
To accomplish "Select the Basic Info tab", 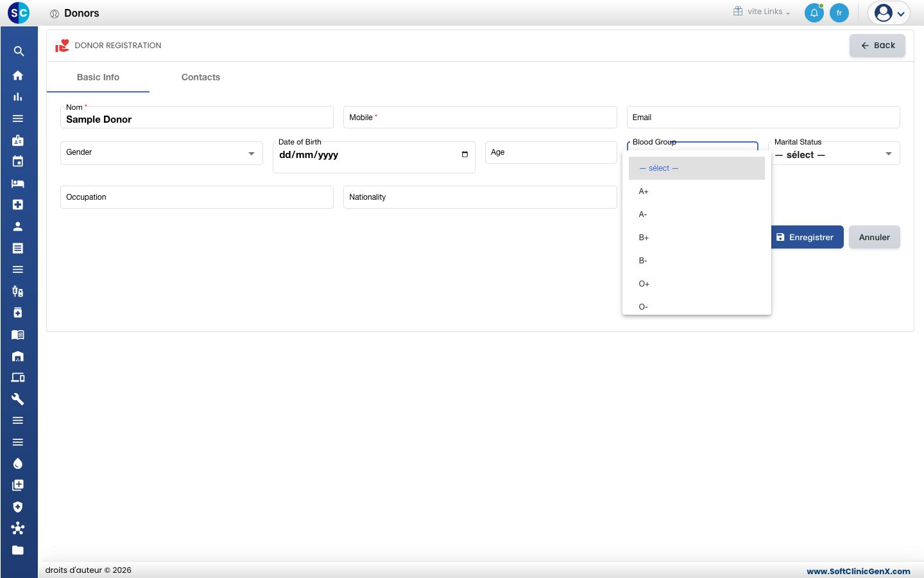I will point(98,77).
